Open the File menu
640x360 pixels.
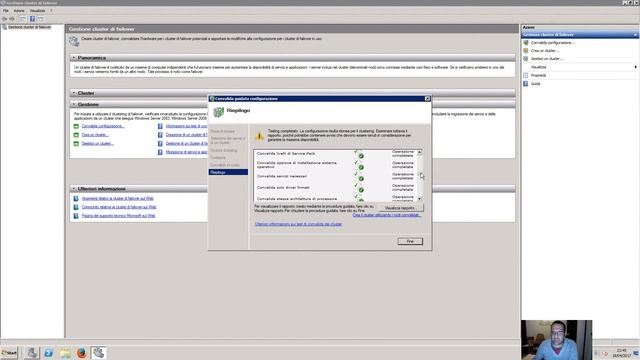[x=5, y=11]
